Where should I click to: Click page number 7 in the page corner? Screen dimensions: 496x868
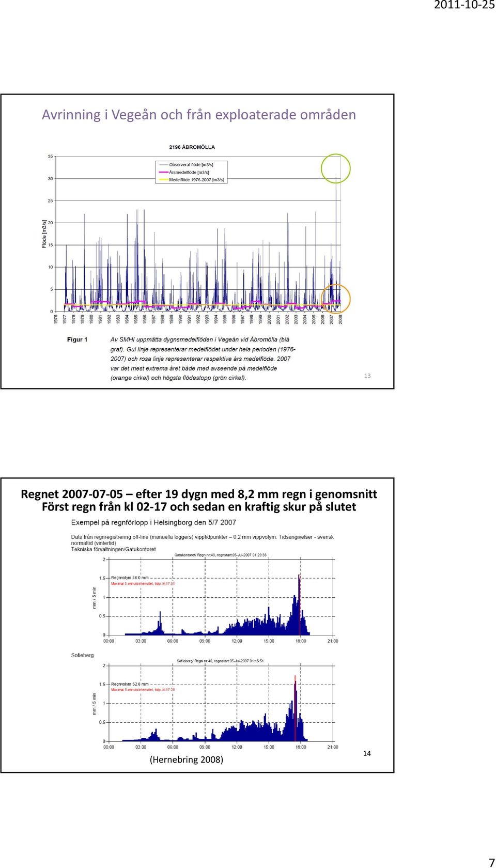click(x=492, y=862)
